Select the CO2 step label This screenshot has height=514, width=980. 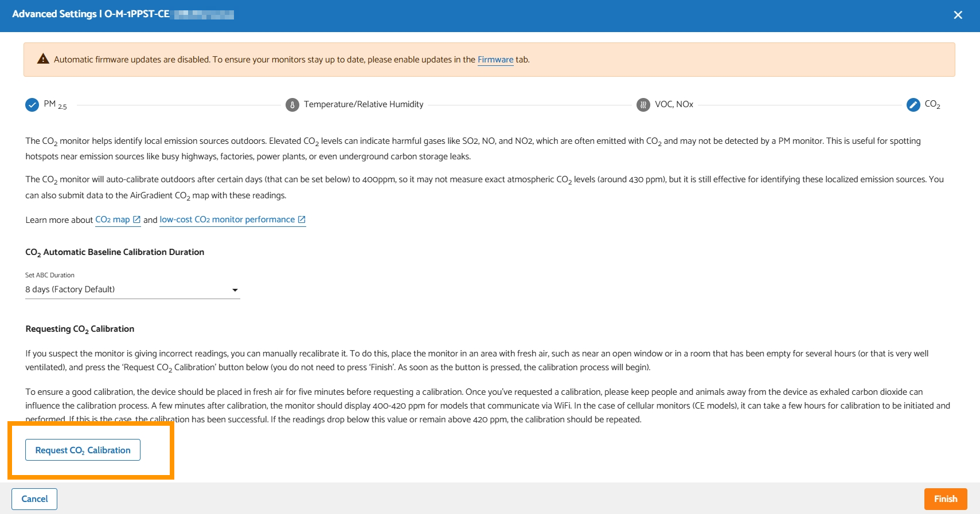pyautogui.click(x=932, y=104)
